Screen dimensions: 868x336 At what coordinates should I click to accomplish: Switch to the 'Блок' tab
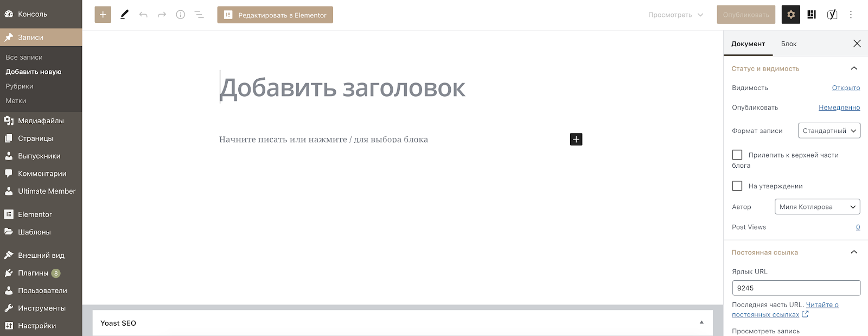788,44
